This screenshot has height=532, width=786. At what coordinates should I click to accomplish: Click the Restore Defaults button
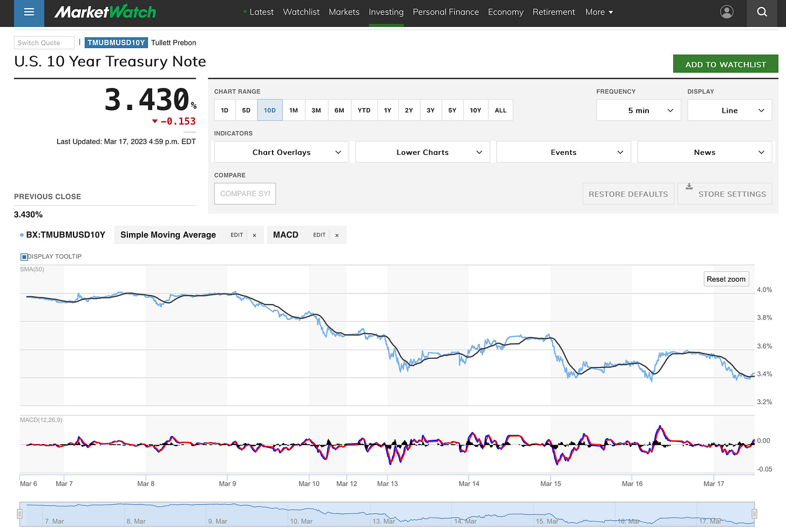click(628, 194)
